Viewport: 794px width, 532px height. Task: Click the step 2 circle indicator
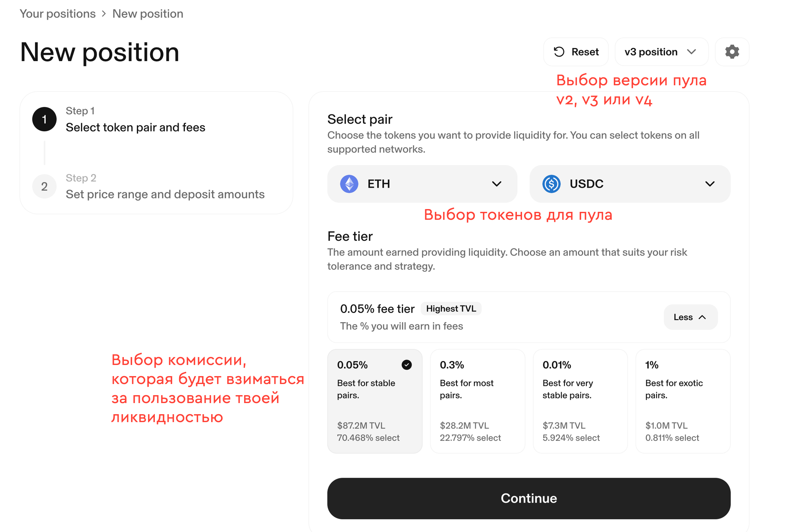click(x=44, y=186)
